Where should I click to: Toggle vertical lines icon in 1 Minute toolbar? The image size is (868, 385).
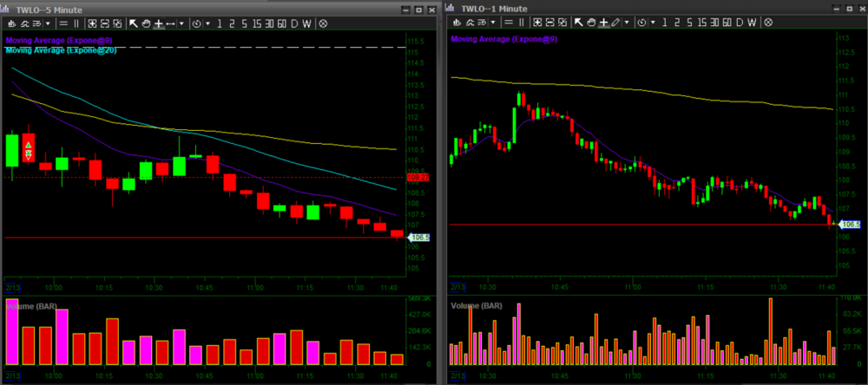pos(521,23)
